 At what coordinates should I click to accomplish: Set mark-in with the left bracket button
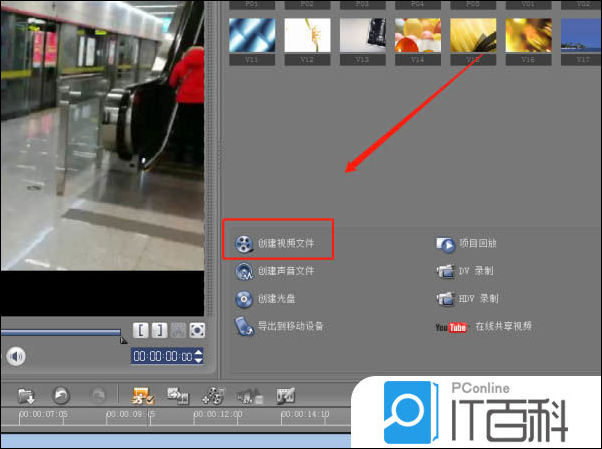click(141, 330)
